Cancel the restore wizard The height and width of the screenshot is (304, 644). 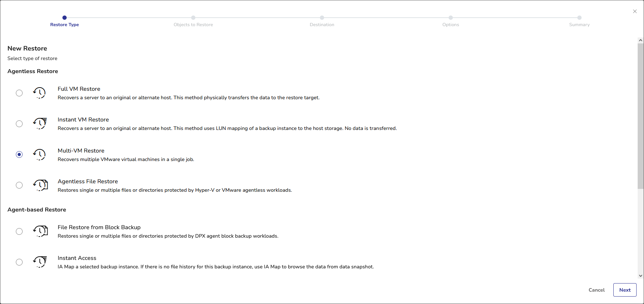tap(597, 290)
